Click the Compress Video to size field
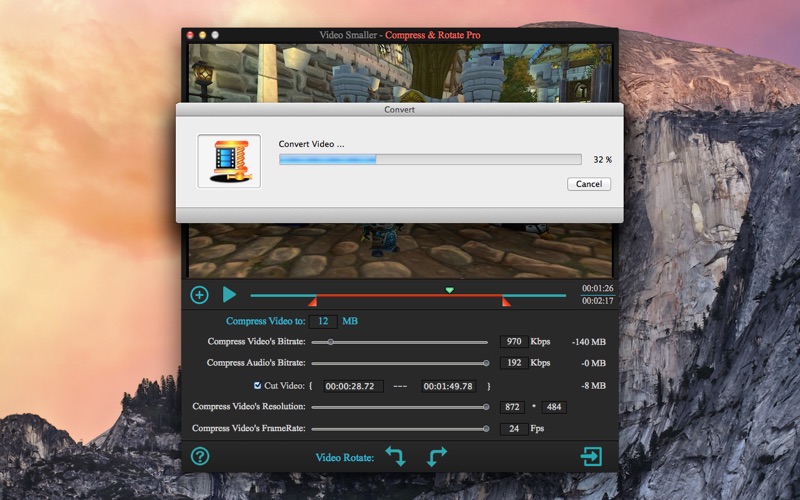Viewport: 800px width, 500px height. pos(323,321)
